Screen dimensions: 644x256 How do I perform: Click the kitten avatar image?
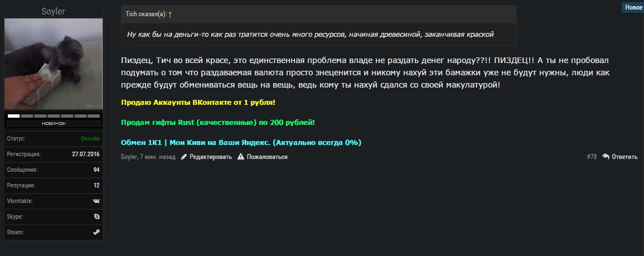click(x=54, y=64)
